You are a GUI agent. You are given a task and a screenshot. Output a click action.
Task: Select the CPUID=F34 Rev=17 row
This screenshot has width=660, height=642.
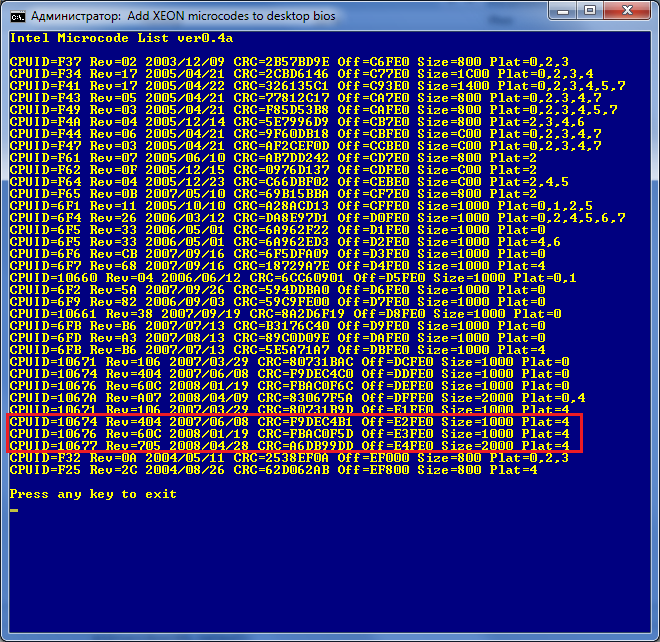tap(301, 74)
